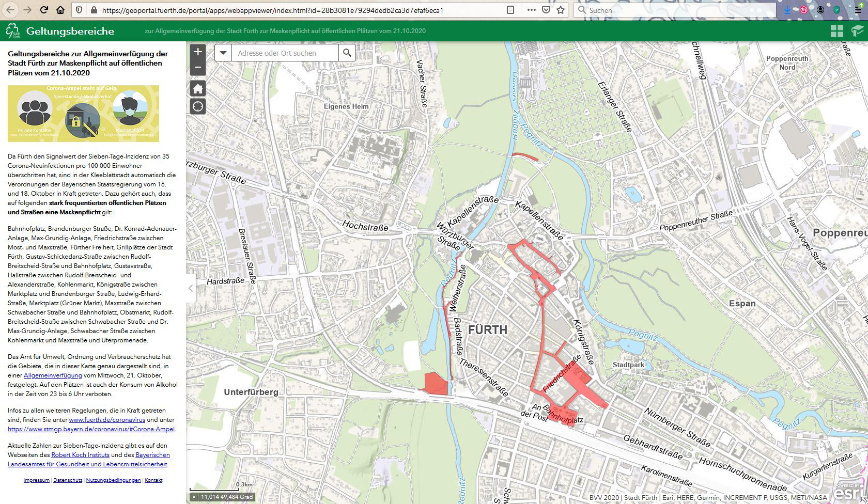868x504 pixels.
Task: Open the Firefox hamburger menu
Action: pos(858,10)
